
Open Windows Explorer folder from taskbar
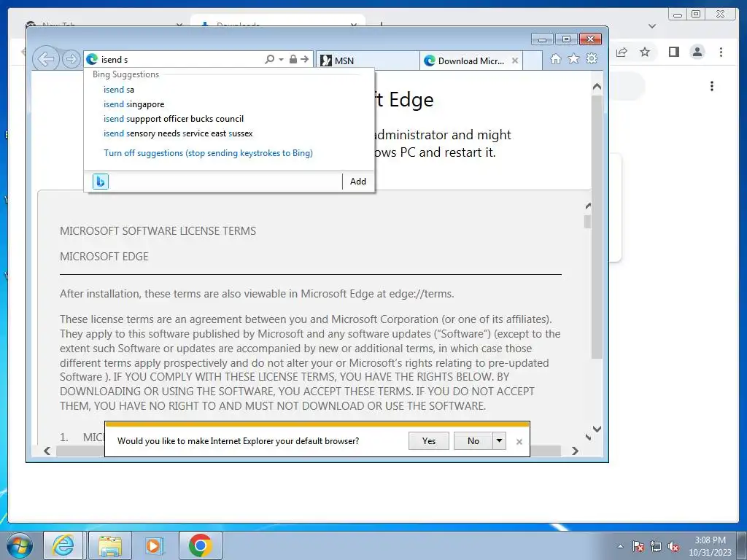(110, 545)
